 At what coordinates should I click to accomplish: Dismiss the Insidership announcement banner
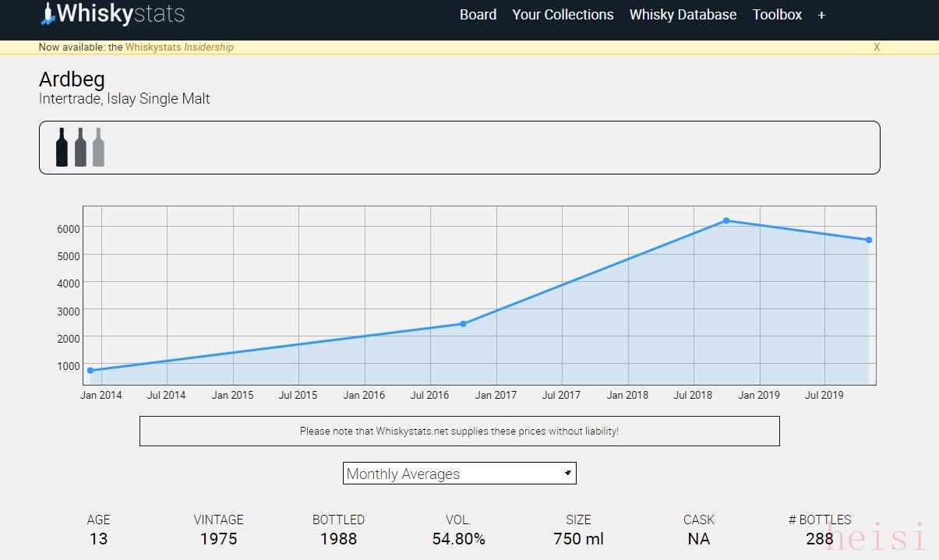877,47
